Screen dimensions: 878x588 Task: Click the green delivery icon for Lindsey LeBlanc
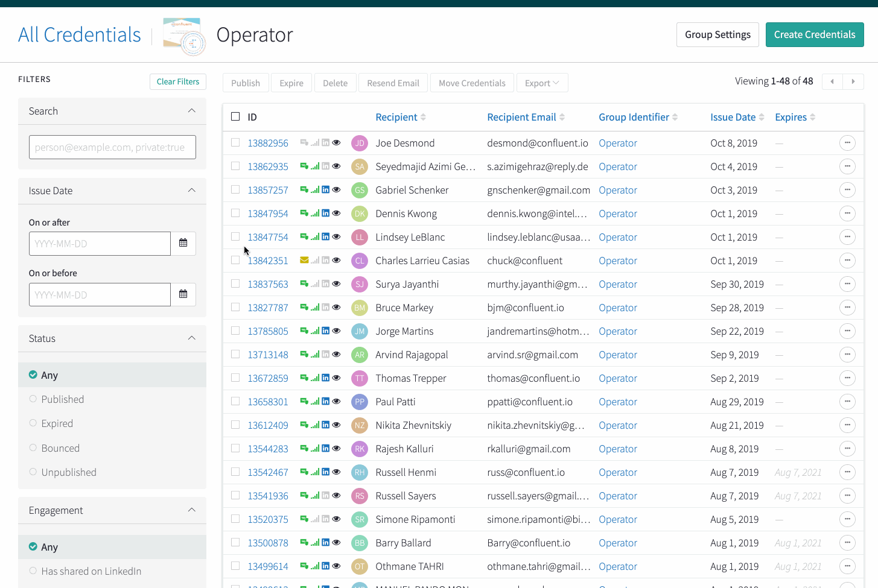coord(304,237)
